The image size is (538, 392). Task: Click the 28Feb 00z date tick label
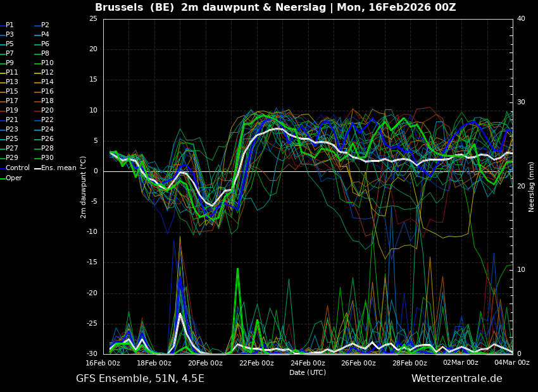coord(410,363)
